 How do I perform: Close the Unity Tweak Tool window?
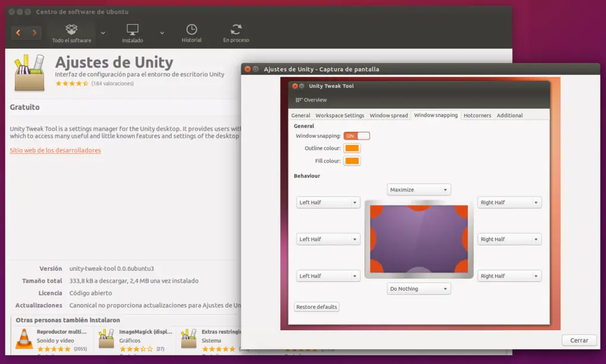click(x=295, y=86)
